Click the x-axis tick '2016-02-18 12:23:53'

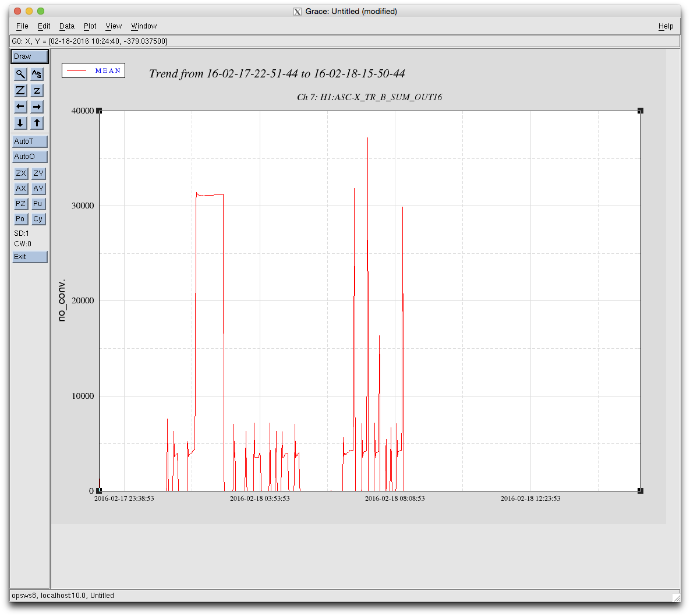[530, 498]
